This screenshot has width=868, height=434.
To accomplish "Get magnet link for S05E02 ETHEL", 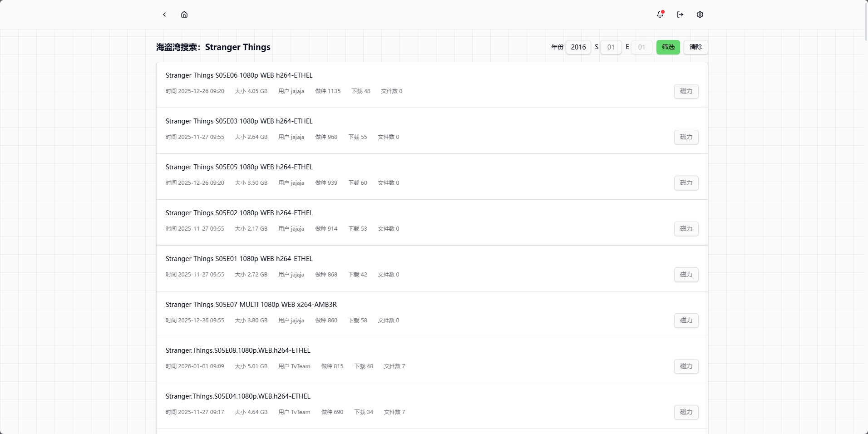I will (x=686, y=229).
